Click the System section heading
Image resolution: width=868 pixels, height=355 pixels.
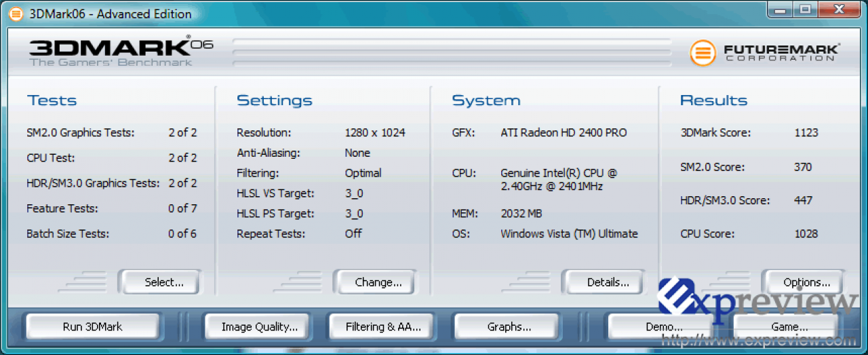tap(486, 100)
